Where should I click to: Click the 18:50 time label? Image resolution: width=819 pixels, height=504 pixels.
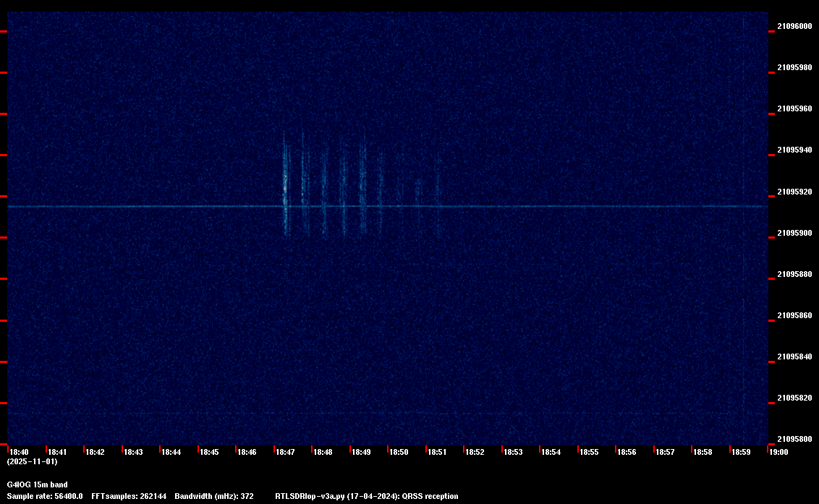click(399, 452)
